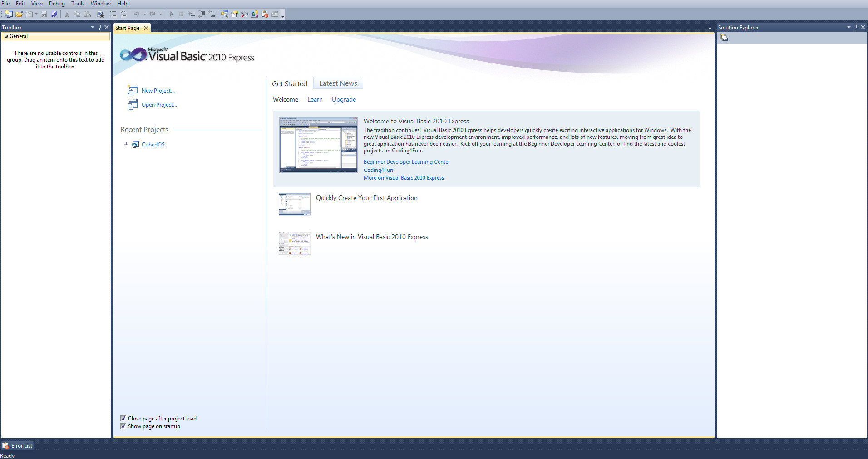Click New Project... link

point(158,91)
